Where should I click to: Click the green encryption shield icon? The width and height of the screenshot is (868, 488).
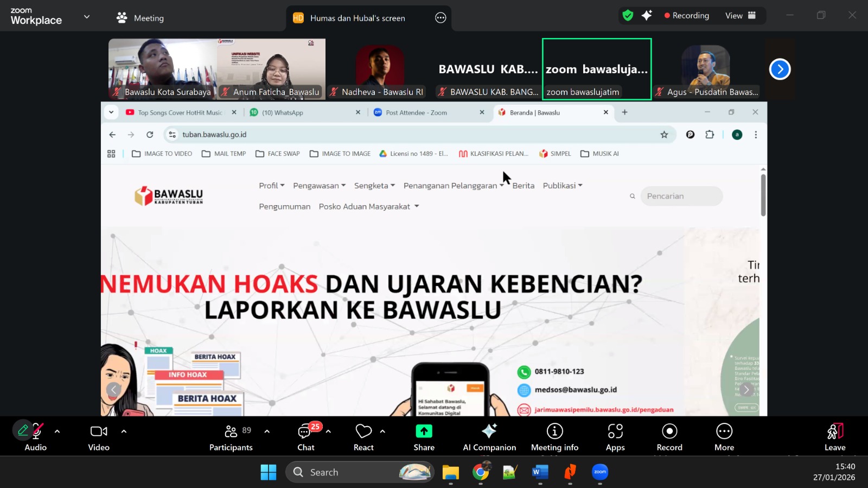[628, 15]
